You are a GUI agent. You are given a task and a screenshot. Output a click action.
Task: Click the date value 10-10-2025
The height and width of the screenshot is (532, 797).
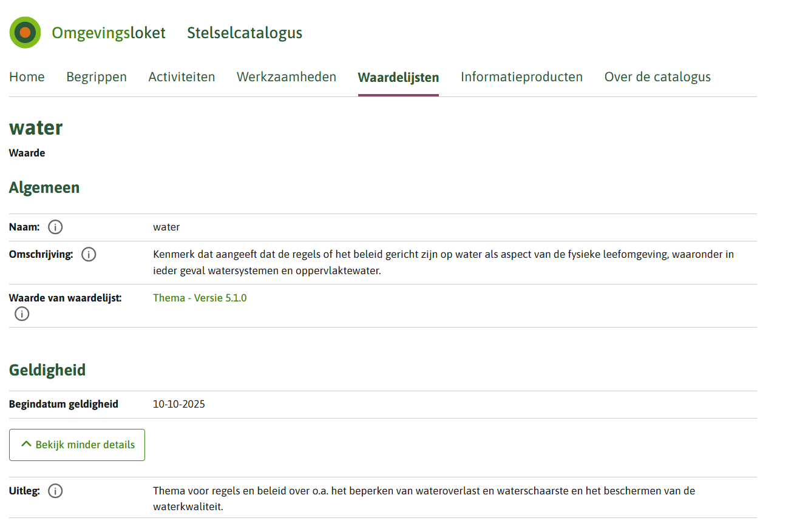point(179,404)
